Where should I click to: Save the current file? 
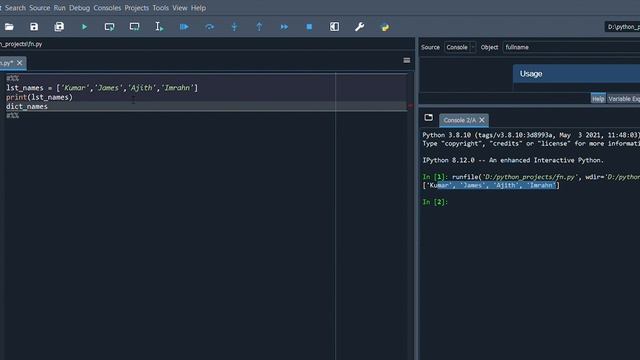click(x=34, y=27)
